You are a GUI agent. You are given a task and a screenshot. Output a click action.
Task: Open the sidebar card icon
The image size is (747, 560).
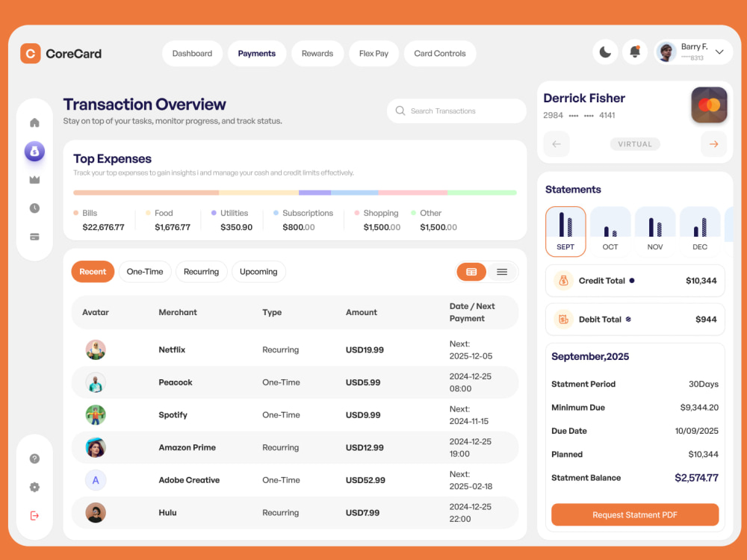pyautogui.click(x=34, y=237)
